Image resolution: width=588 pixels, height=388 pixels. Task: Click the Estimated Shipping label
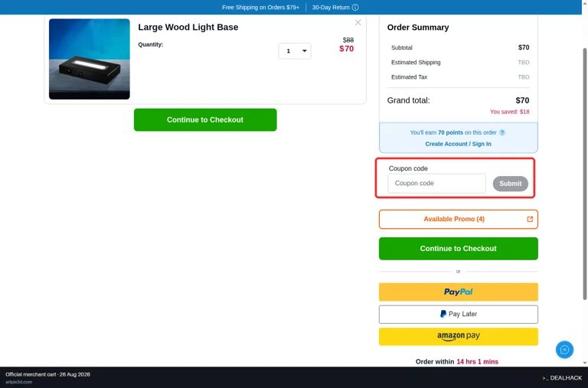(x=416, y=62)
